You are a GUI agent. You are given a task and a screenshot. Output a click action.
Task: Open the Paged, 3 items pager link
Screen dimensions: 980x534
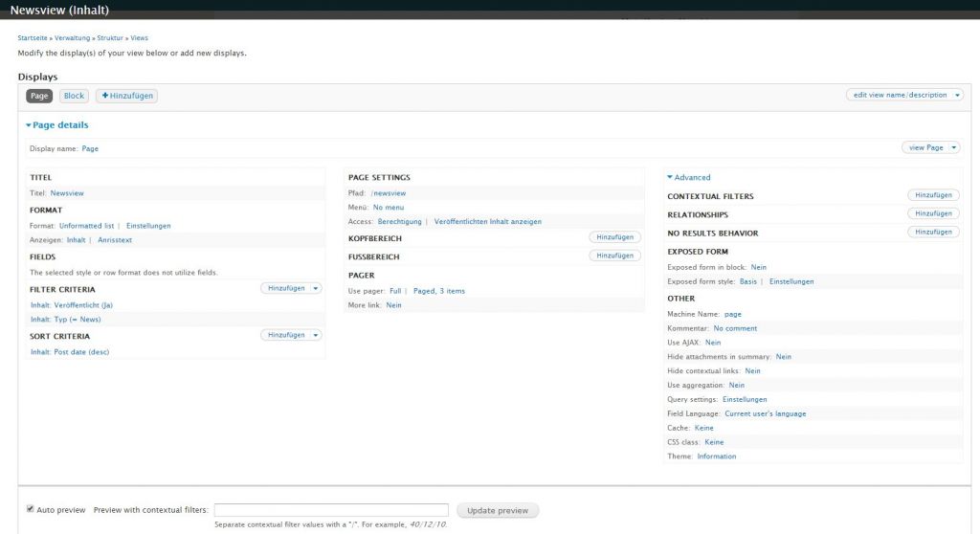(x=439, y=291)
